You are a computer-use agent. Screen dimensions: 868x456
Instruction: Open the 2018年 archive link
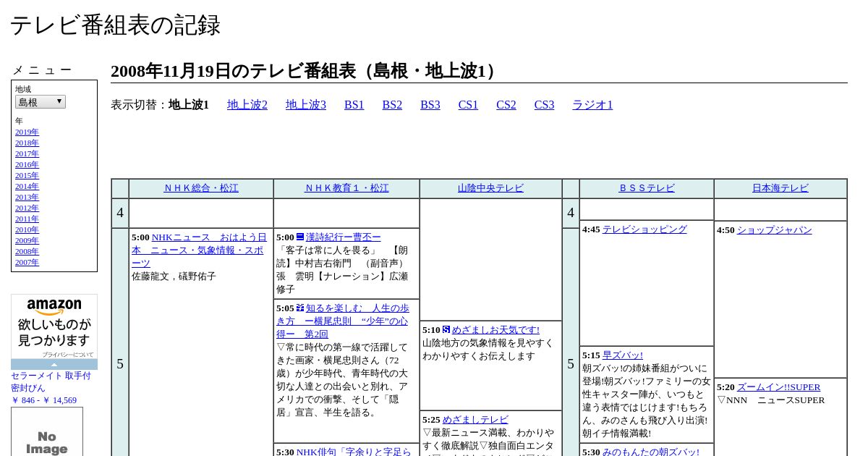(x=27, y=143)
